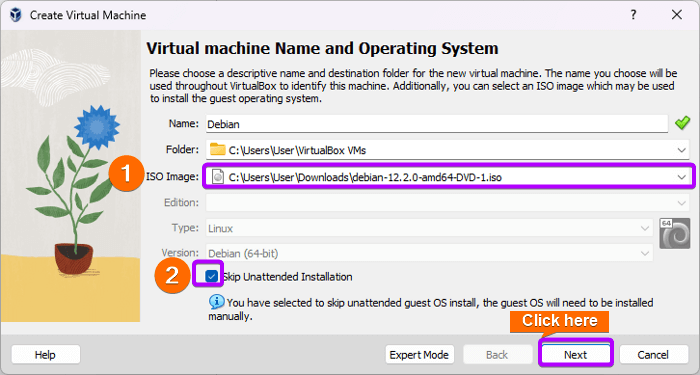This screenshot has width=700, height=375.
Task: Click the Cancel button
Action: (x=653, y=354)
